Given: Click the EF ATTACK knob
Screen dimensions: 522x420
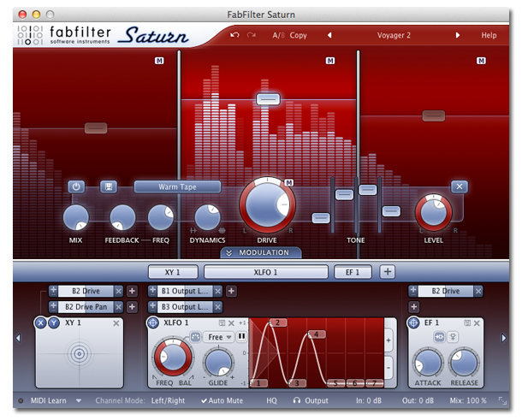Looking at the screenshot, I should pyautogui.click(x=428, y=363).
